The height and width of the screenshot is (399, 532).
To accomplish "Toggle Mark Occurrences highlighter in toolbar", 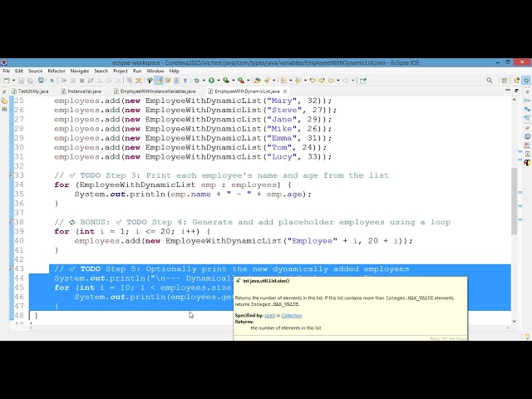I will 159,81.
